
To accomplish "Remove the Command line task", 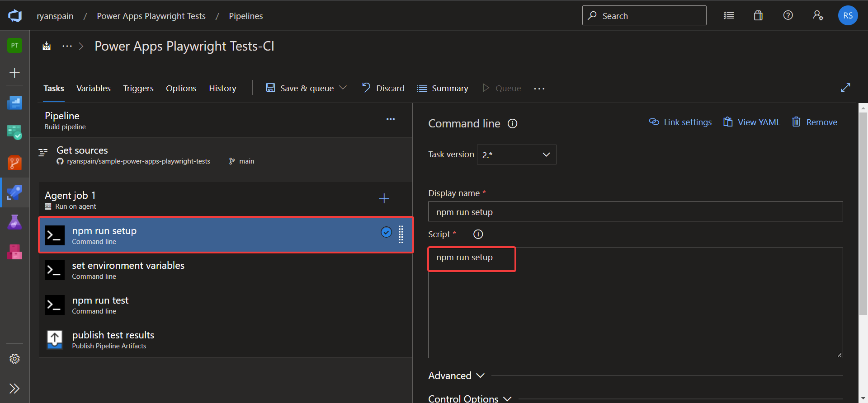I will point(815,122).
